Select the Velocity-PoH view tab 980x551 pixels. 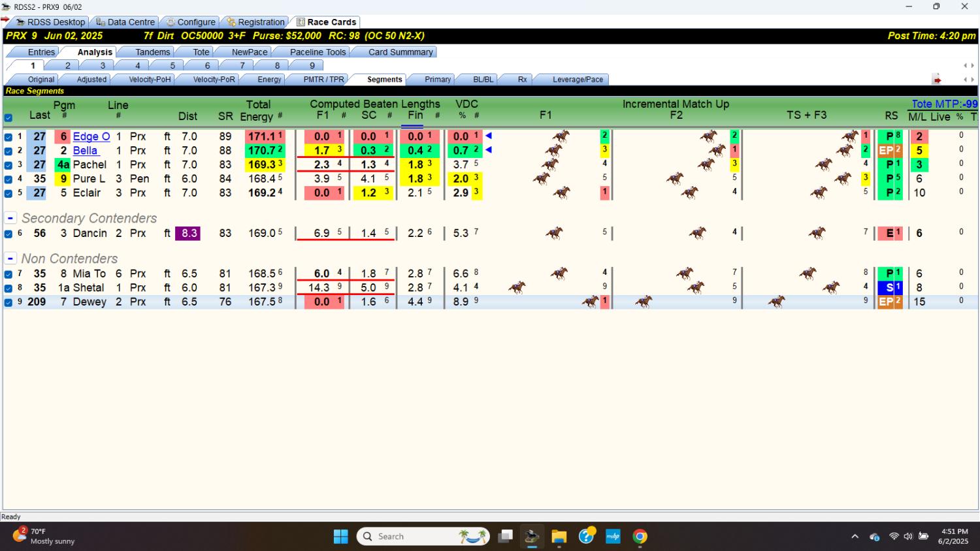coord(150,80)
